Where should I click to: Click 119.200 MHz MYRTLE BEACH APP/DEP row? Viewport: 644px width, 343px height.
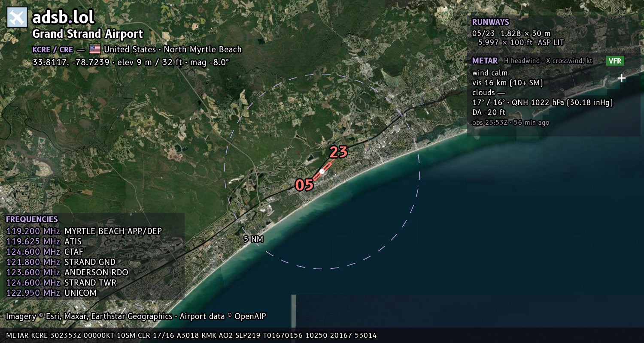(x=84, y=231)
